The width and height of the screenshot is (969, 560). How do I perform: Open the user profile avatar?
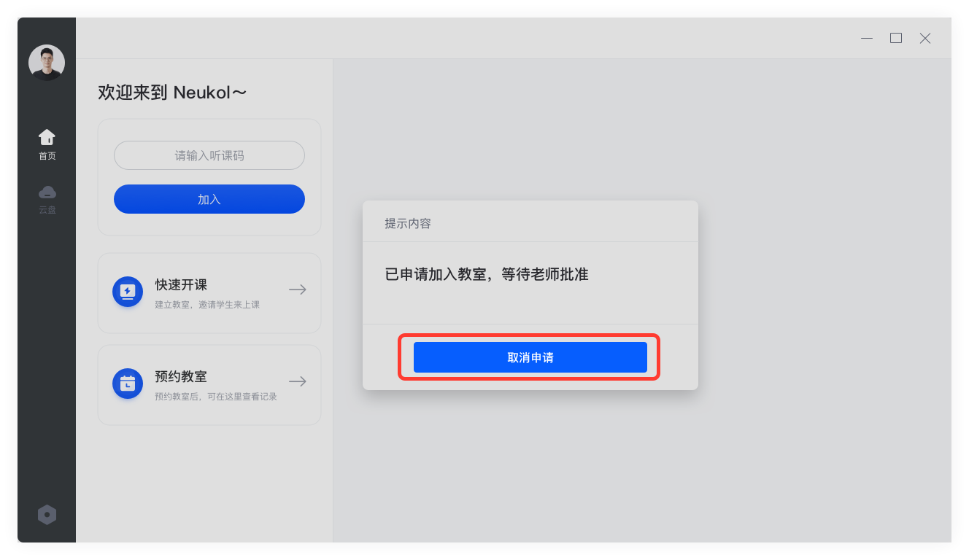click(x=47, y=63)
